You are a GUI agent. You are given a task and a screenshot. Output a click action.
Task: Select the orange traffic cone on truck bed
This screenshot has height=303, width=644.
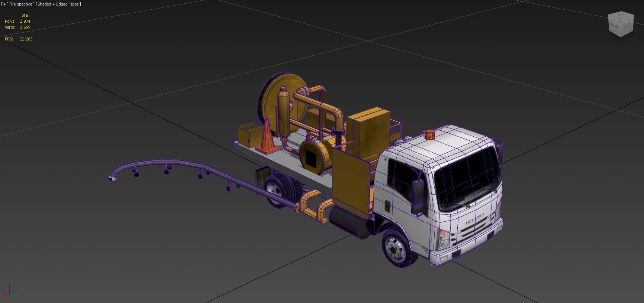tap(267, 136)
